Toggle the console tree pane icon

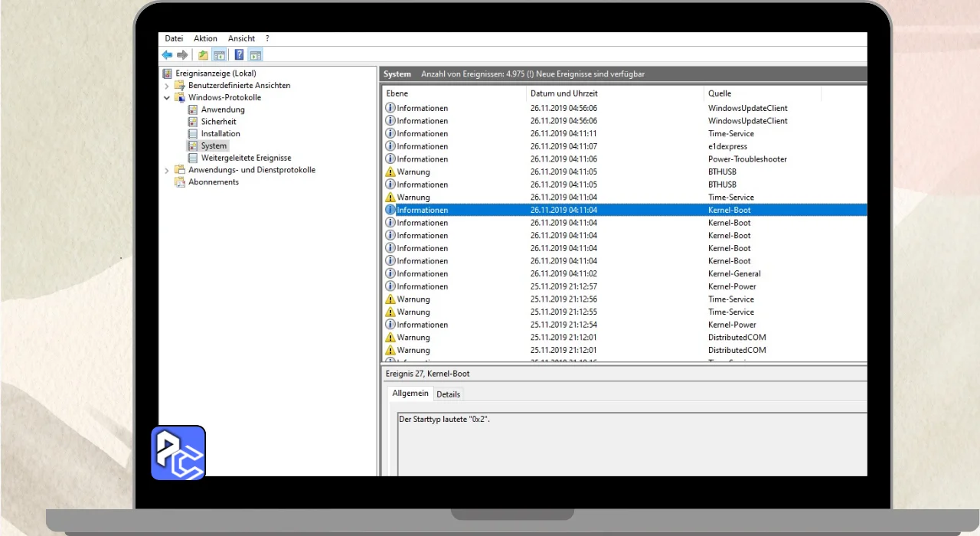220,55
